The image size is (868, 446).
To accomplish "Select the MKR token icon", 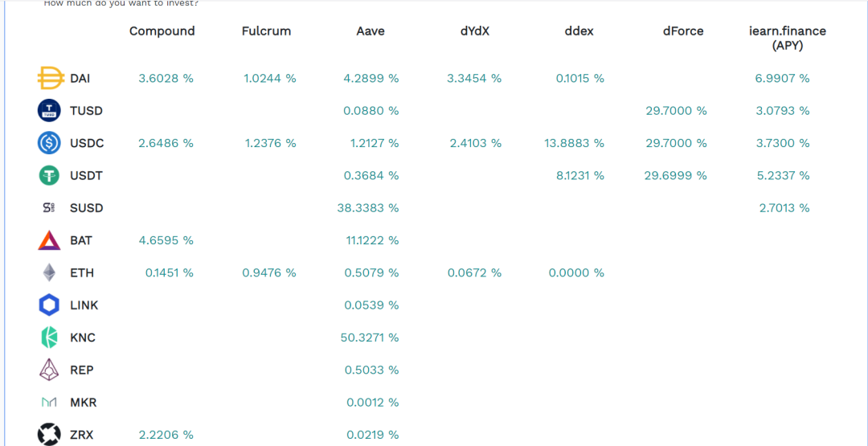I will (x=49, y=403).
